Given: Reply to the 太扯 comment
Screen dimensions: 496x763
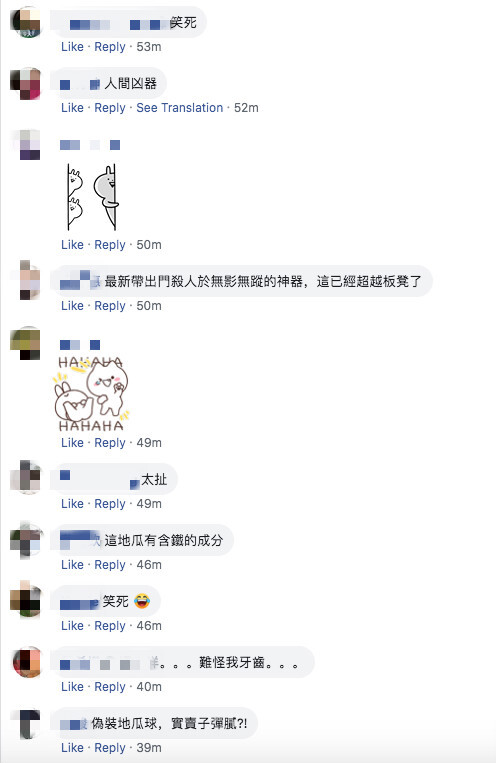Looking at the screenshot, I should tap(110, 504).
